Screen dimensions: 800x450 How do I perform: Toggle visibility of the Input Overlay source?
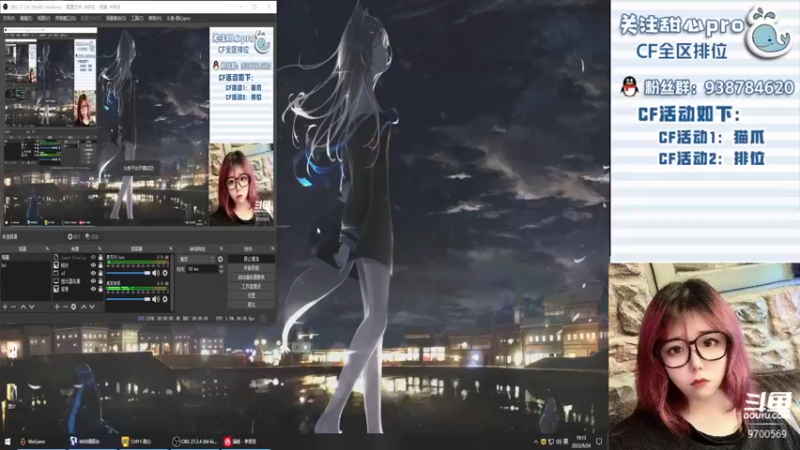coord(93,257)
